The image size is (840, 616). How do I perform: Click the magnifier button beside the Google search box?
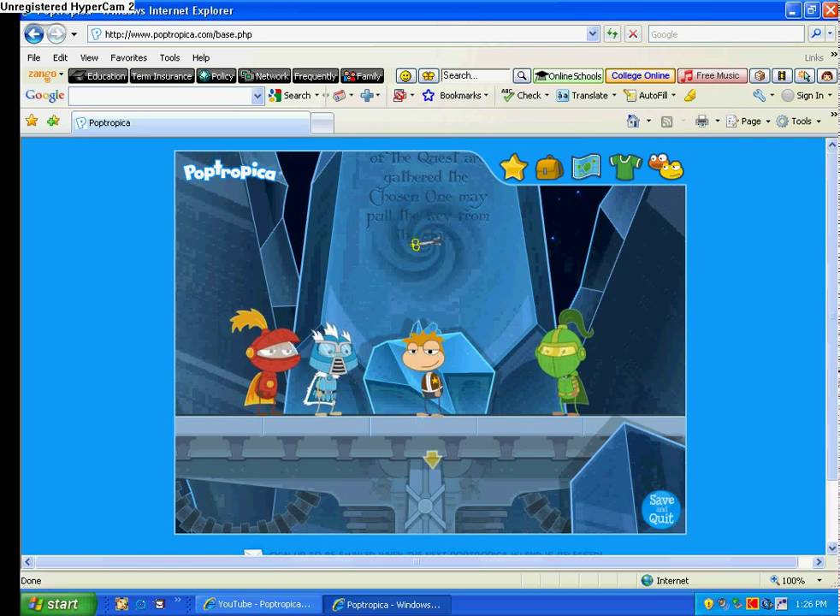(816, 33)
